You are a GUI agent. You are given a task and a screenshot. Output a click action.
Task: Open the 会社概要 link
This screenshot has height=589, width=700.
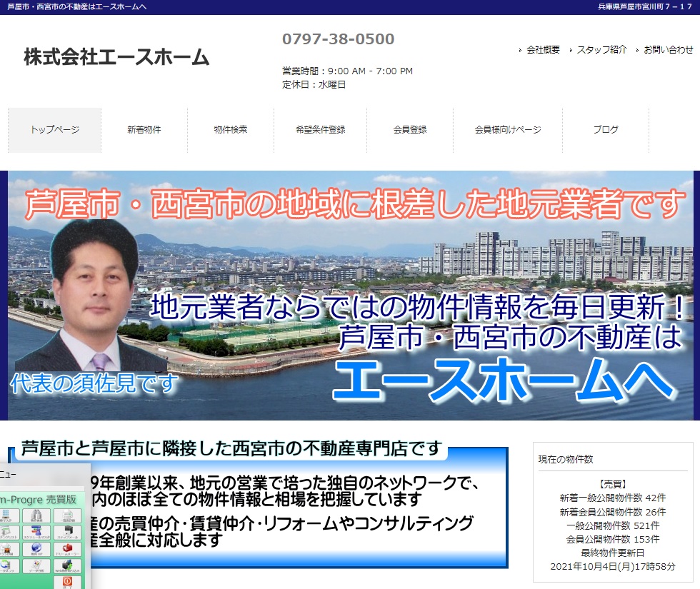point(543,50)
